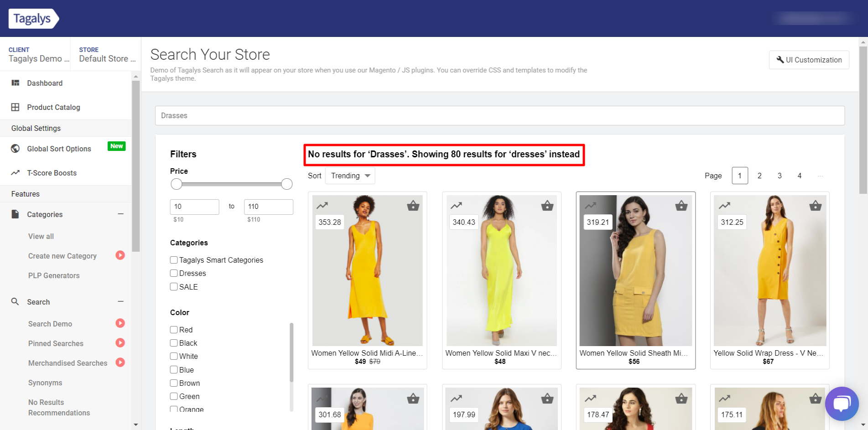This screenshot has width=868, height=430.
Task: Click play icon beside Create new Category
Action: click(120, 255)
